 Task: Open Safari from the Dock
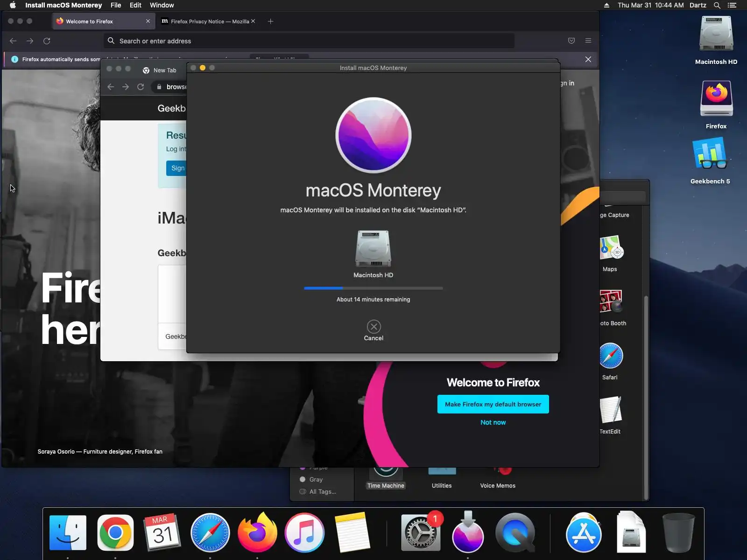click(210, 533)
